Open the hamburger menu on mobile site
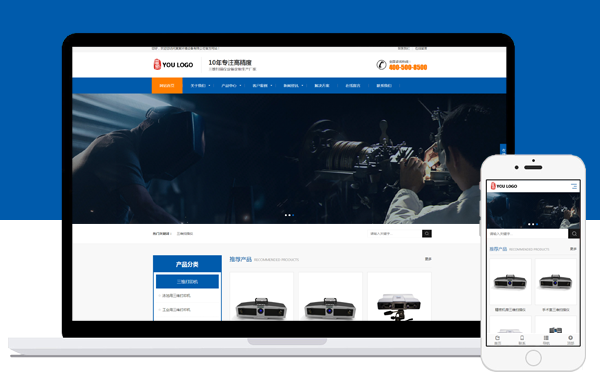 (x=574, y=186)
